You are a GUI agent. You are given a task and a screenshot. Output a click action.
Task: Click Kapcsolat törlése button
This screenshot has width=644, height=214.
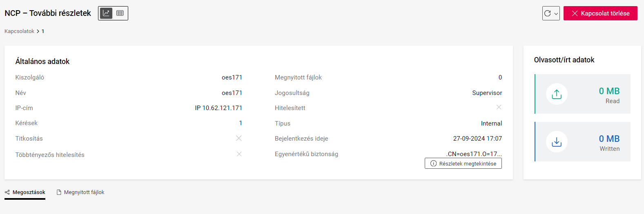(x=600, y=13)
